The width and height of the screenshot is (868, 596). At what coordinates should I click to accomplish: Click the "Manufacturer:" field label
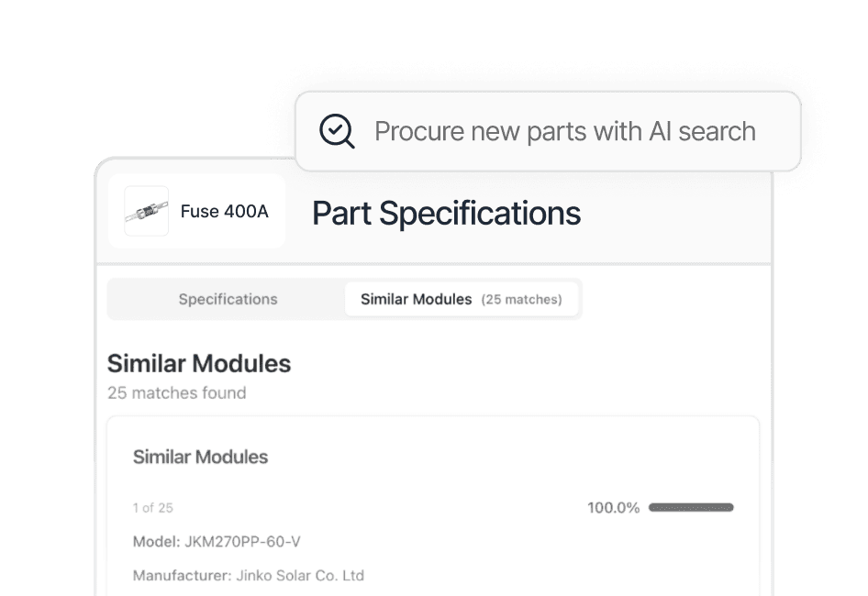pyautogui.click(x=180, y=576)
